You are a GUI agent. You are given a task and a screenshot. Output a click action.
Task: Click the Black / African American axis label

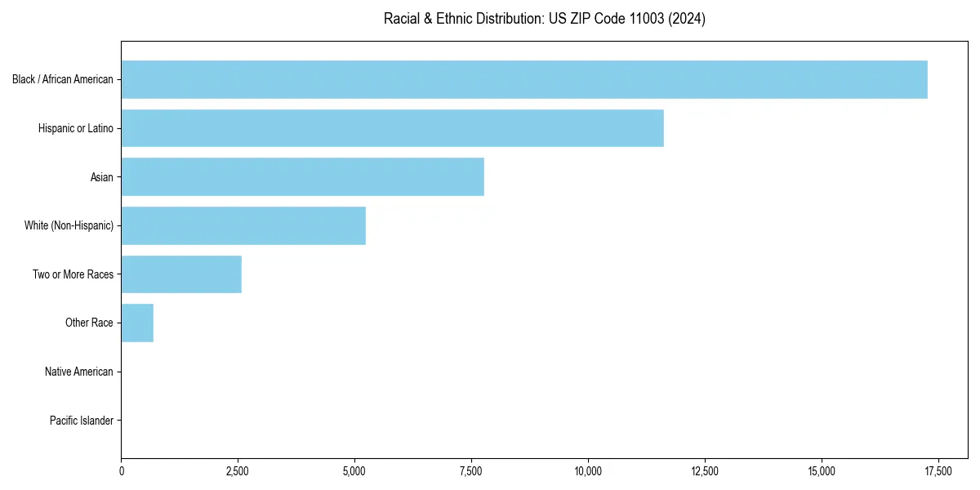(63, 79)
